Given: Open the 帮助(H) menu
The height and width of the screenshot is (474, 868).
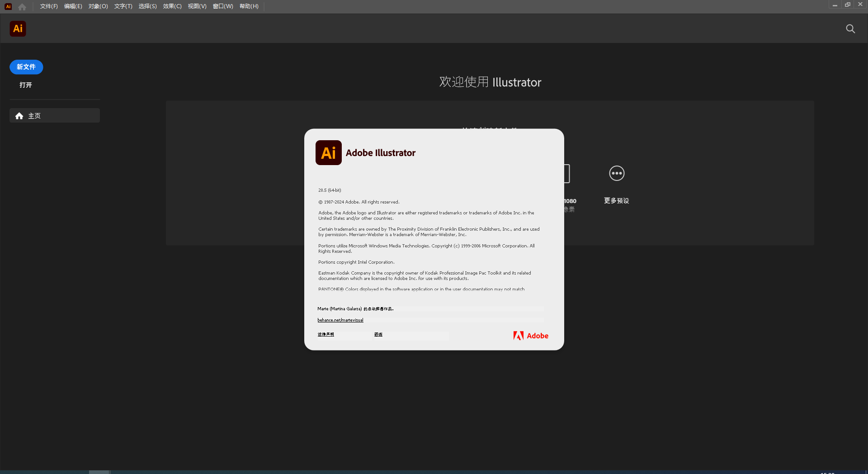Looking at the screenshot, I should (x=249, y=6).
